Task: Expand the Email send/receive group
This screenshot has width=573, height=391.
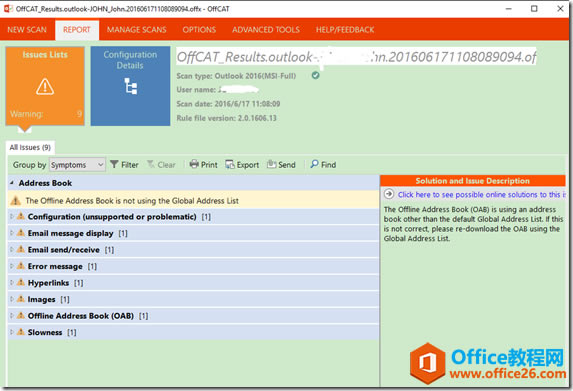Action: [x=12, y=250]
